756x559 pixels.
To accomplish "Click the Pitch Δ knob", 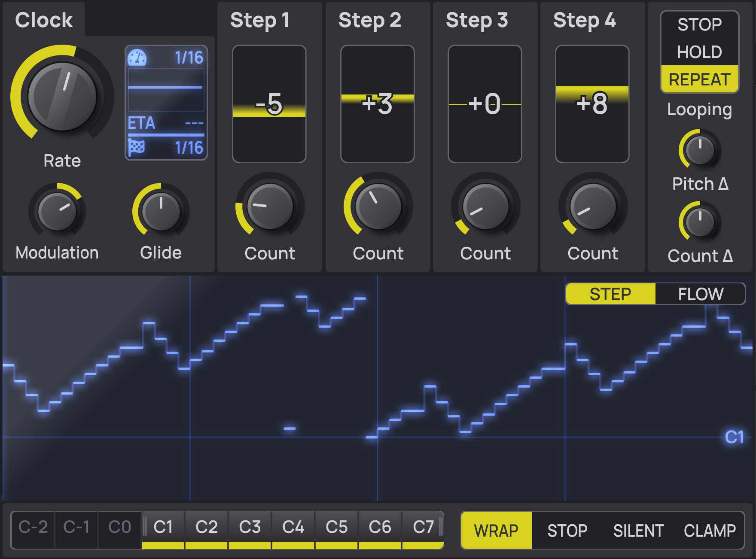I will 700,150.
